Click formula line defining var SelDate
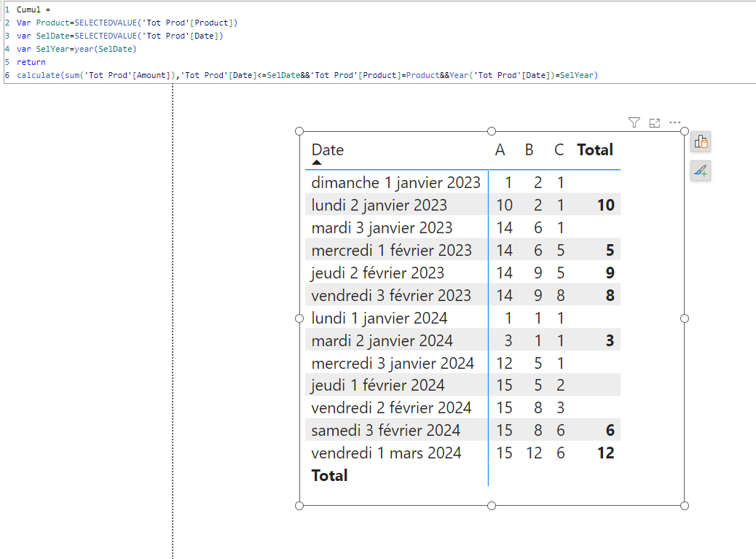This screenshot has width=756, height=559. tap(119, 36)
